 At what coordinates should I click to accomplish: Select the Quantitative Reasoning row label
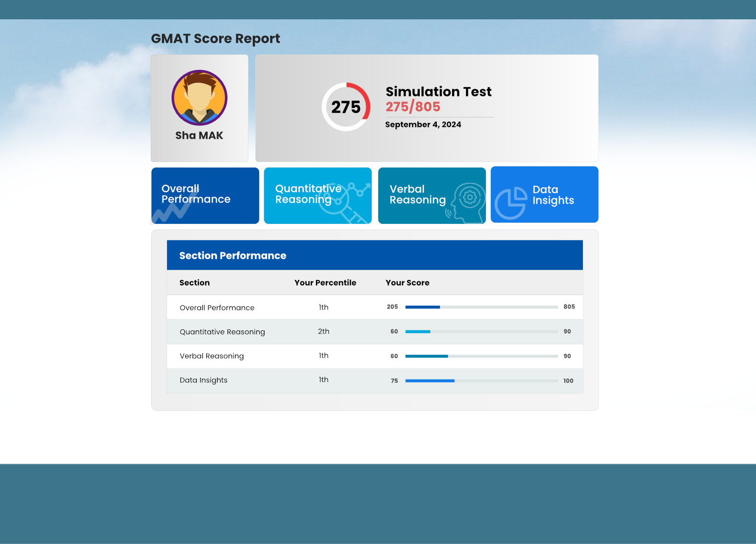tap(222, 332)
